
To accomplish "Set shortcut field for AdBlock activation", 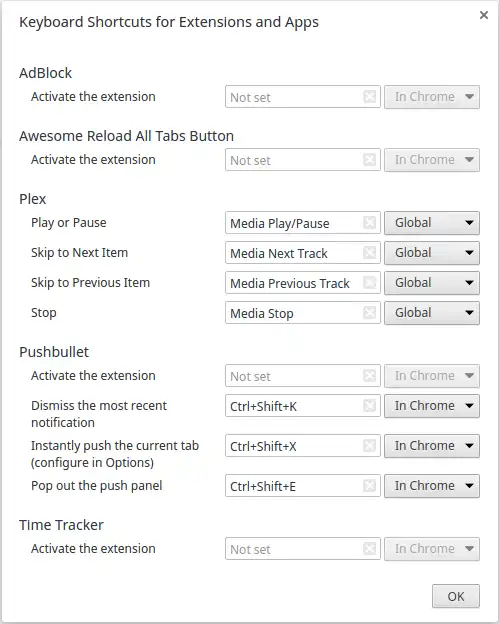I will [303, 97].
